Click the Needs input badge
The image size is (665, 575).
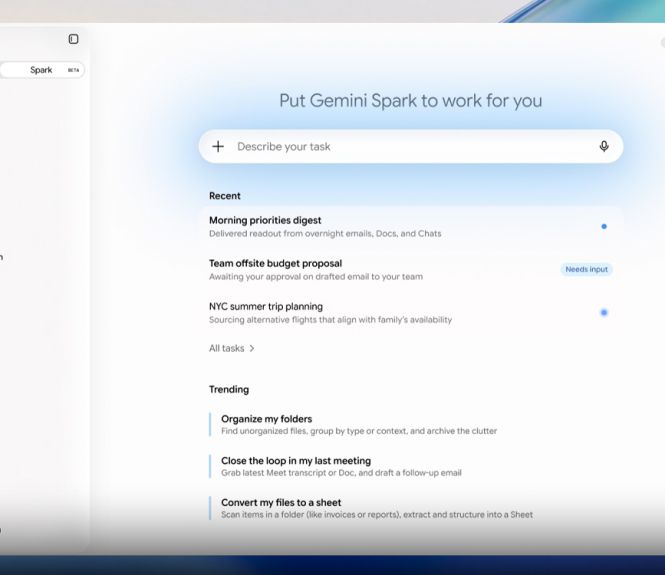[x=587, y=269]
